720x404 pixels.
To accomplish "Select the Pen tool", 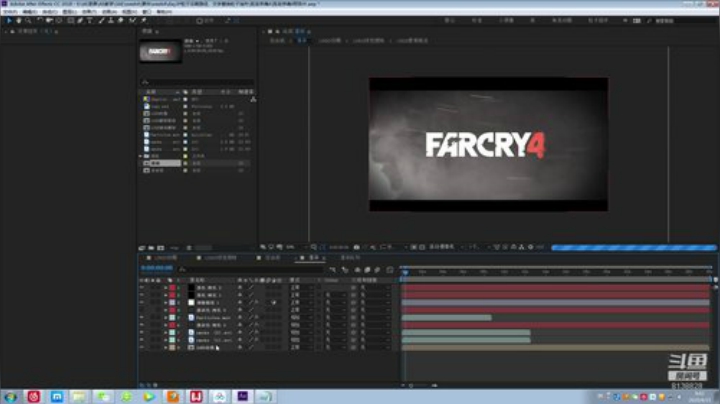I will pos(80,21).
